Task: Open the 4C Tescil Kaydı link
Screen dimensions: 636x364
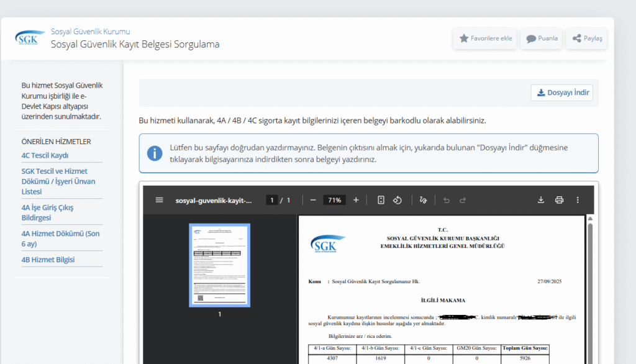Action: point(45,155)
